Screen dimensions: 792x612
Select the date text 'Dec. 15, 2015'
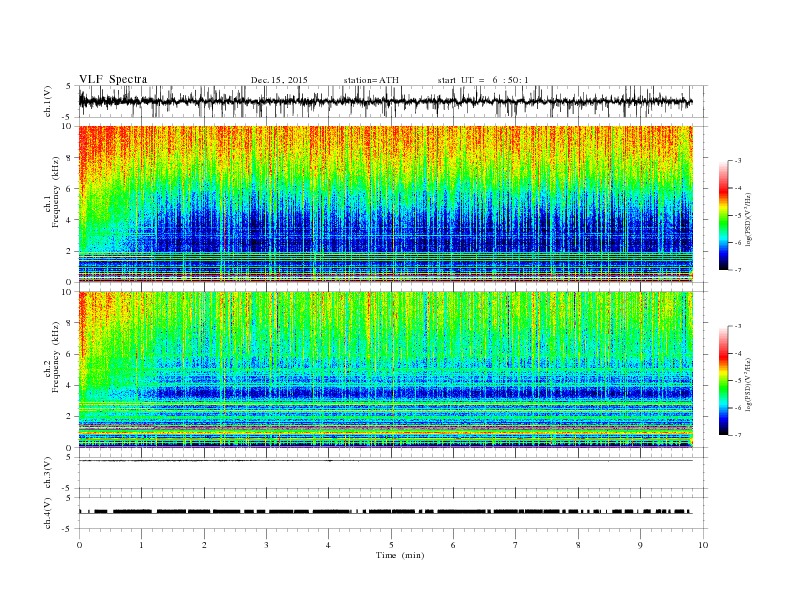click(279, 80)
